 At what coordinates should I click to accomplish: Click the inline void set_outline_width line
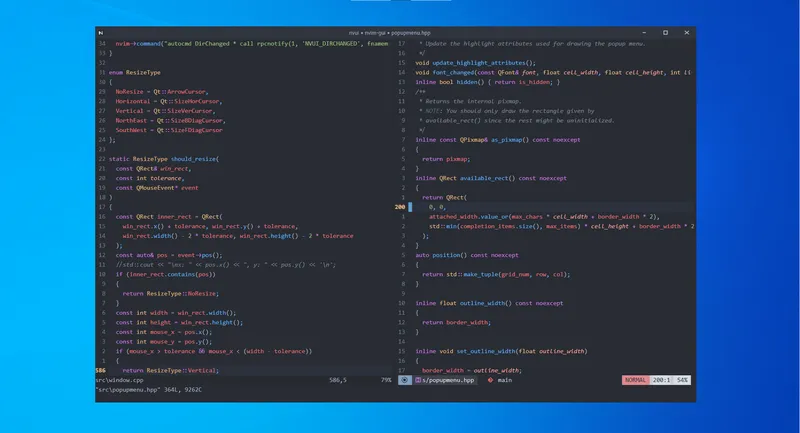502,351
